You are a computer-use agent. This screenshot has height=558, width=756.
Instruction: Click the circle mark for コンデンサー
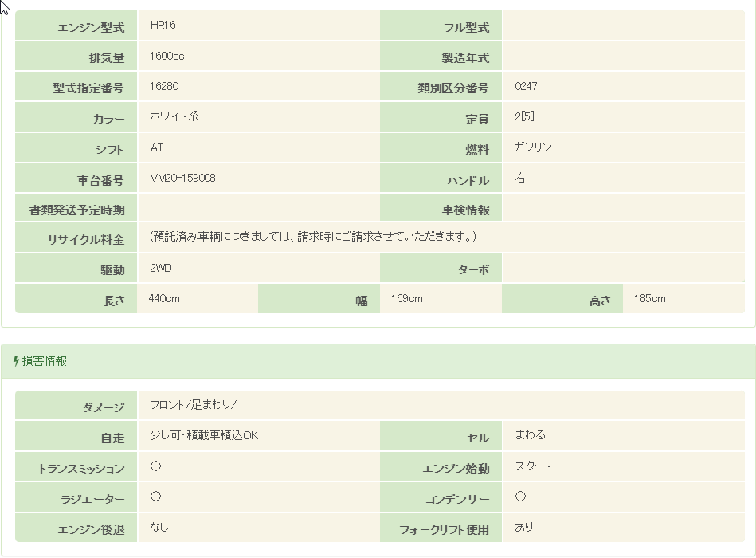coord(520,497)
